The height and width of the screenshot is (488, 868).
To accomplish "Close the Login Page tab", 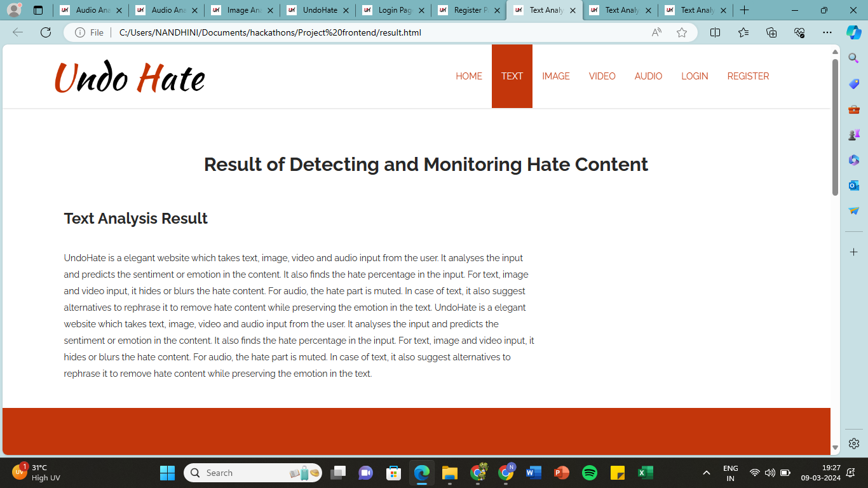I will [x=421, y=10].
